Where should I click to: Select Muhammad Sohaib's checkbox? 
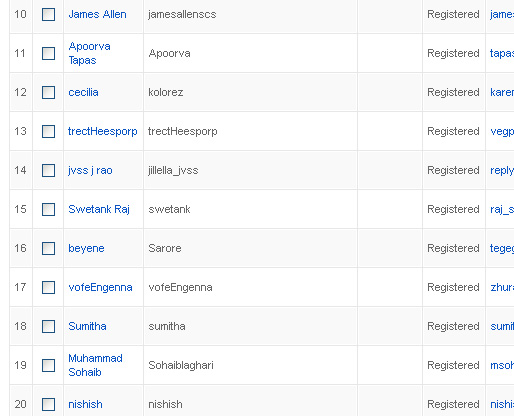48,365
